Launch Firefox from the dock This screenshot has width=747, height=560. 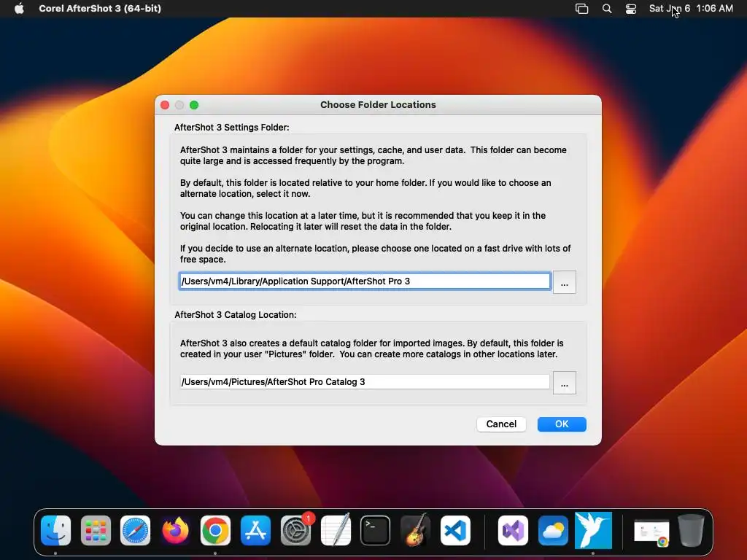(175, 530)
